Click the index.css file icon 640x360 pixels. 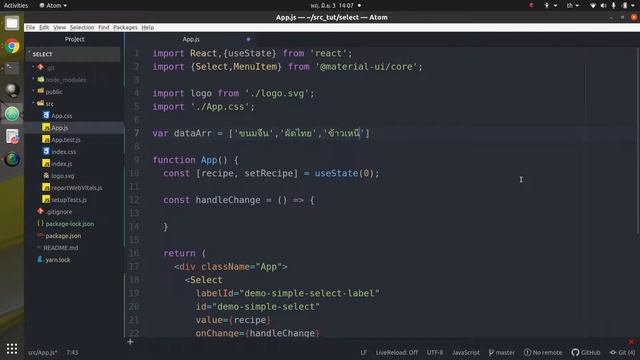46,151
